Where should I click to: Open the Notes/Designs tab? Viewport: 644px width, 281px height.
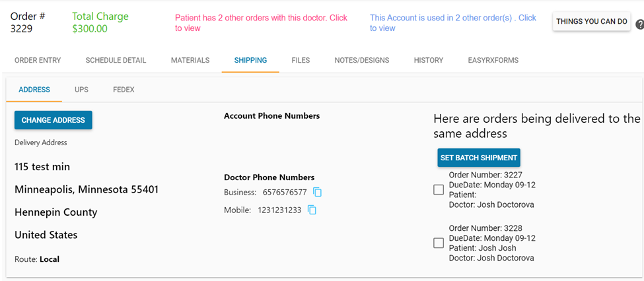click(x=362, y=60)
